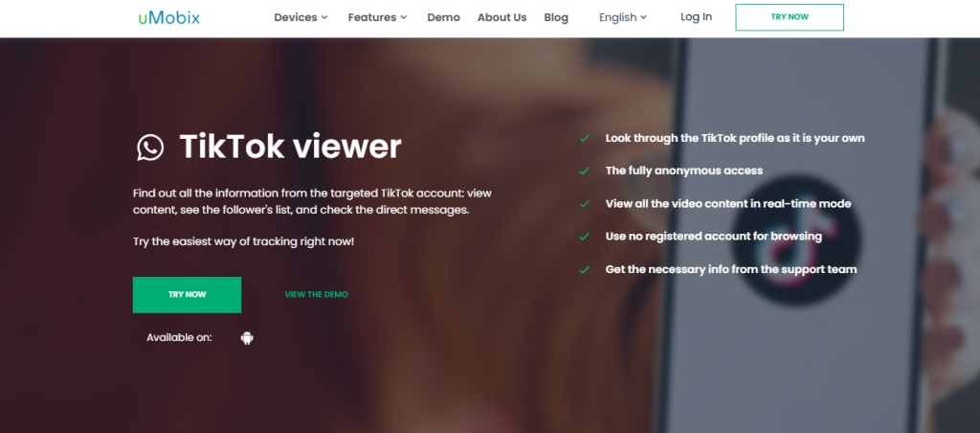980x433 pixels.
Task: Click checkmark beside 'View all the video content'
Action: coord(584,204)
